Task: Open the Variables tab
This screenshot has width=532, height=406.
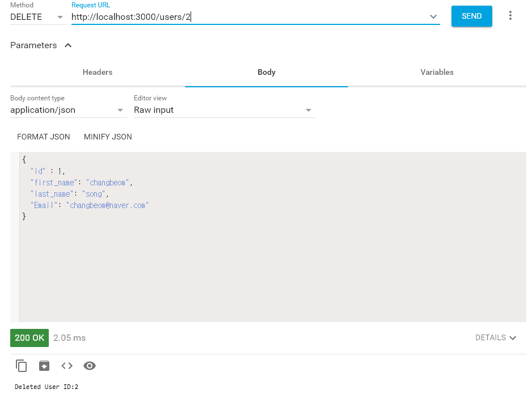Action: (437, 72)
